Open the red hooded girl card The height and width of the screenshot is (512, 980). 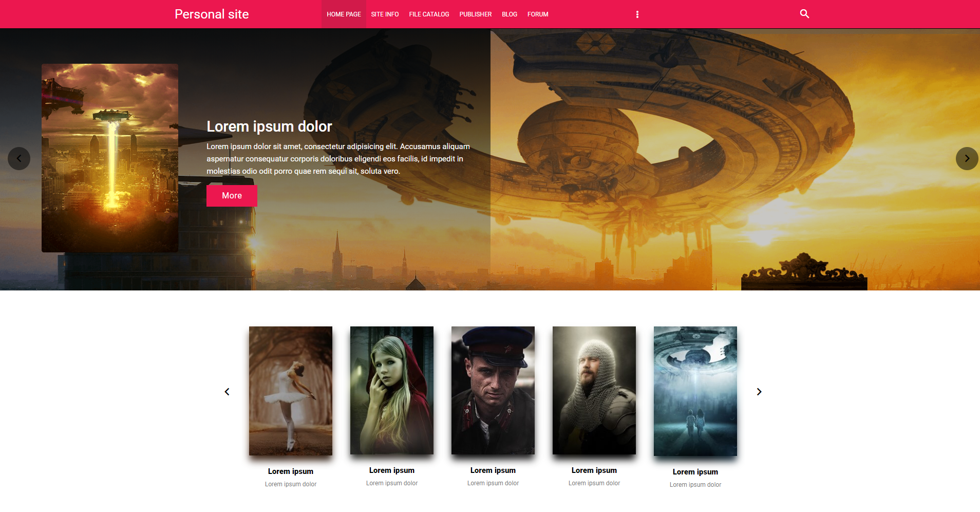[392, 390]
